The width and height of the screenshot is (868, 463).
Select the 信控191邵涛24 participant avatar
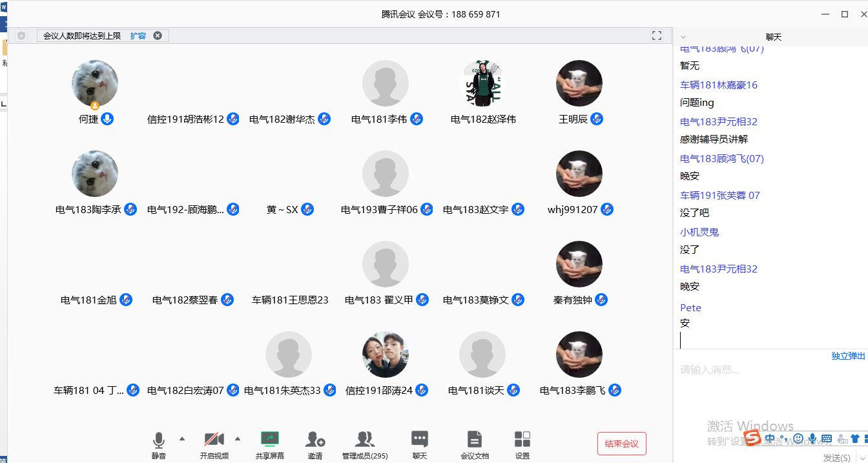click(386, 355)
